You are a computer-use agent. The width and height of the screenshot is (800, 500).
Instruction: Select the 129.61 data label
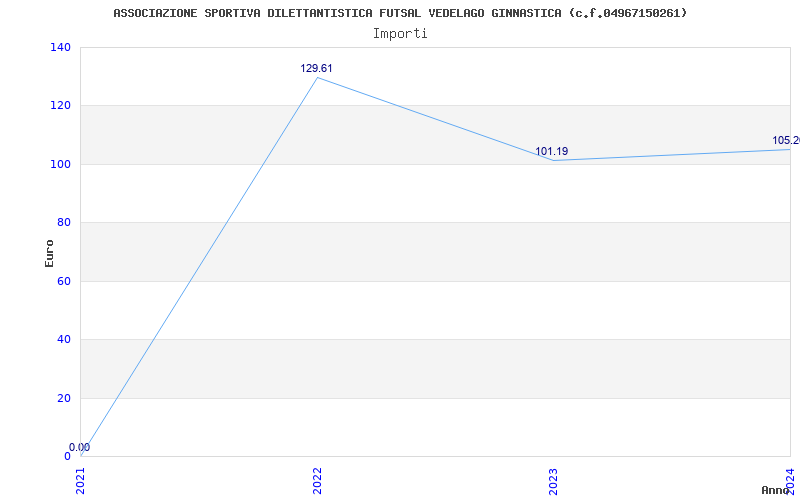click(316, 68)
